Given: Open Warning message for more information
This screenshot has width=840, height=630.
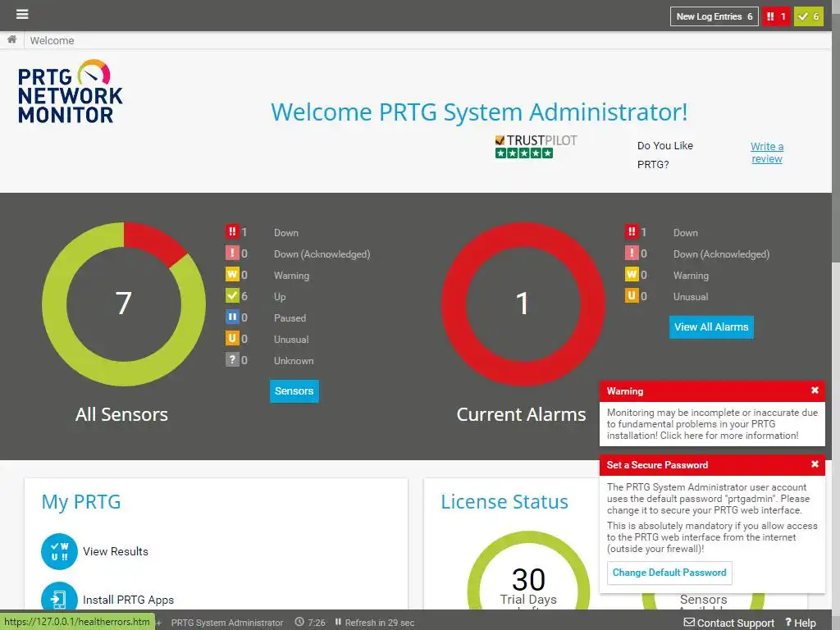Looking at the screenshot, I should click(712, 424).
